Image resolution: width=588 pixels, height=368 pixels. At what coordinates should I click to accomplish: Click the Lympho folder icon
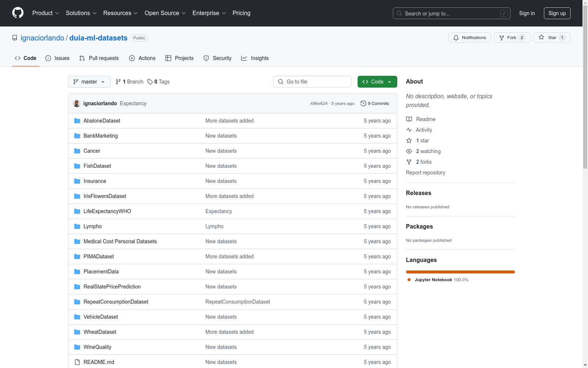pyautogui.click(x=77, y=226)
